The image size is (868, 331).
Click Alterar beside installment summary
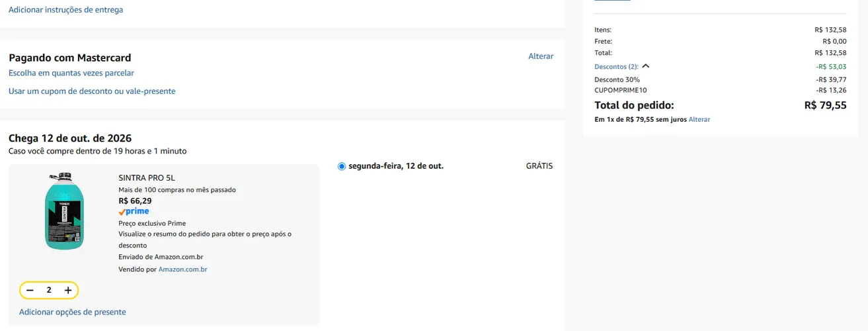[699, 120]
